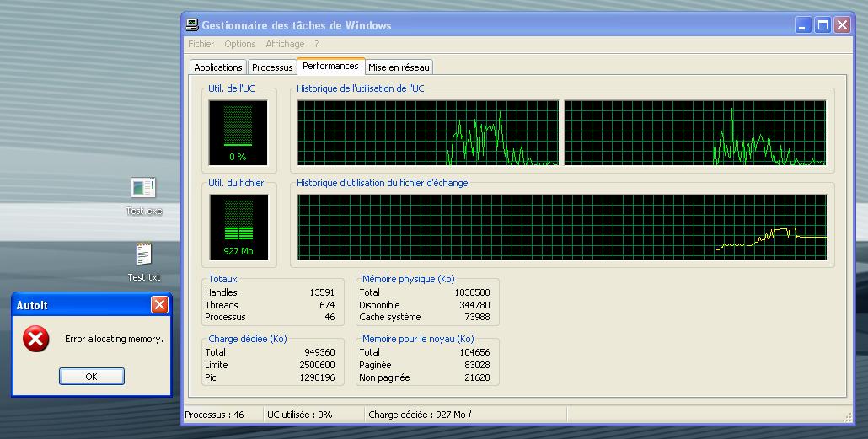Click the Historique de l'utilisation de l'UC label
Viewport: 868px width, 439px height.
click(x=361, y=88)
